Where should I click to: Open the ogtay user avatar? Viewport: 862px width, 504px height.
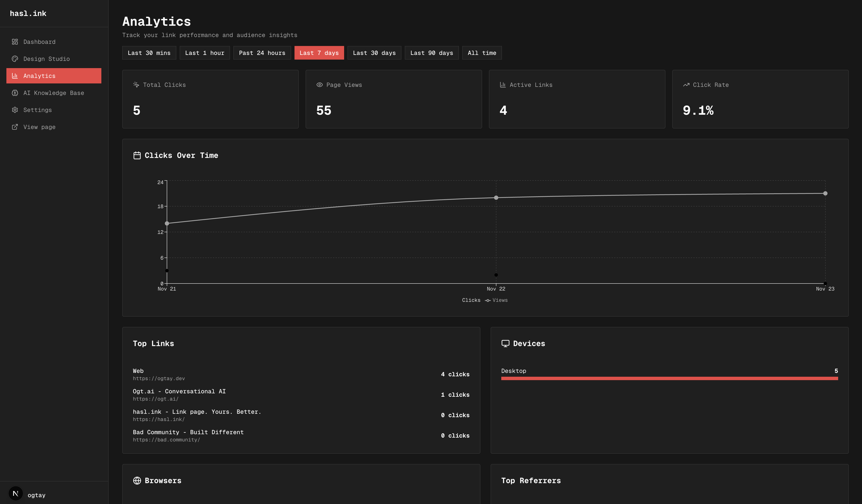15,493
